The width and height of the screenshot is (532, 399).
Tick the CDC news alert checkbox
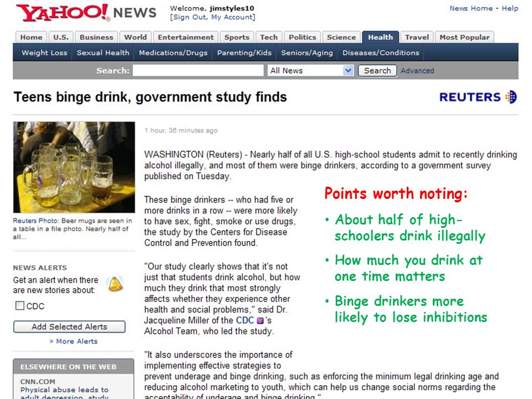point(20,306)
